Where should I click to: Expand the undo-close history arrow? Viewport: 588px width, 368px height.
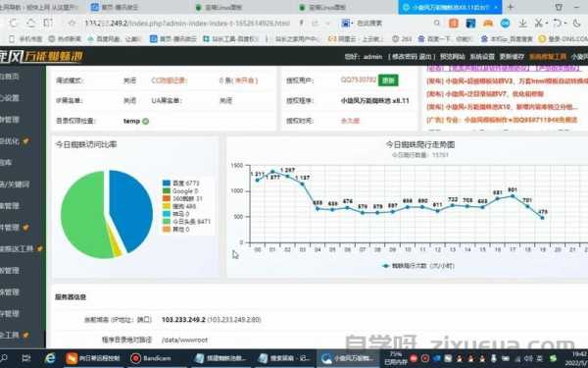coord(565,24)
